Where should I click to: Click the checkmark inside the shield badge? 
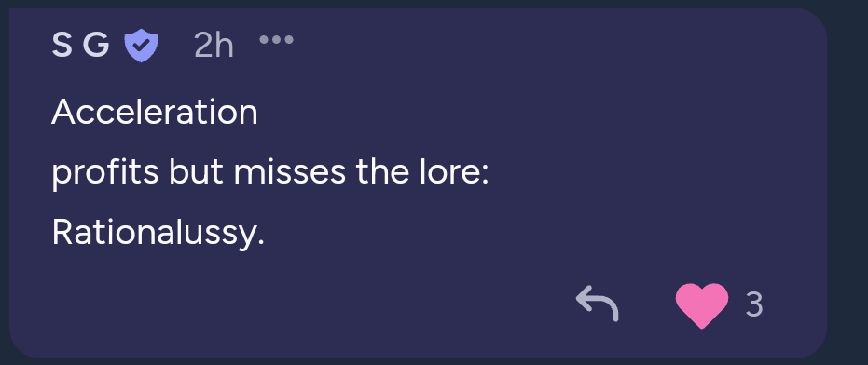click(x=142, y=45)
